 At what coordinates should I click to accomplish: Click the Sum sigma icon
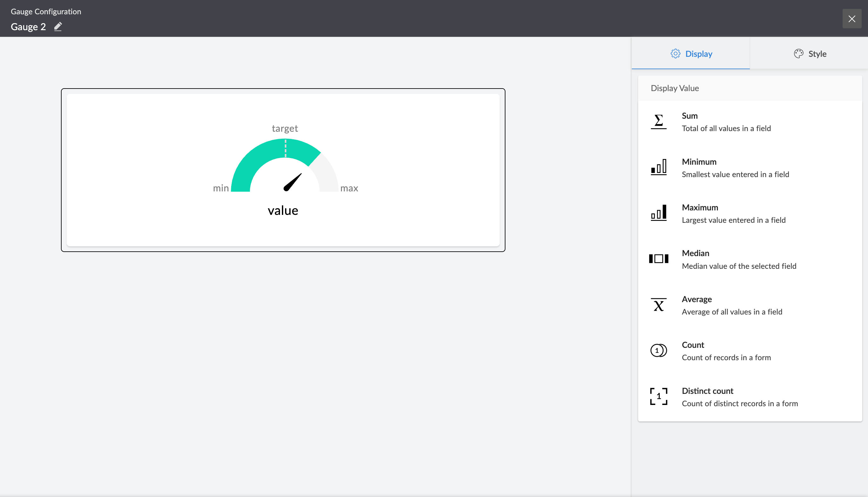658,122
